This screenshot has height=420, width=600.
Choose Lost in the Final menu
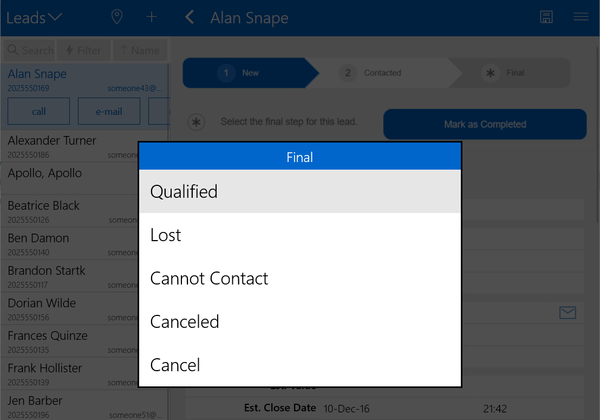point(300,235)
